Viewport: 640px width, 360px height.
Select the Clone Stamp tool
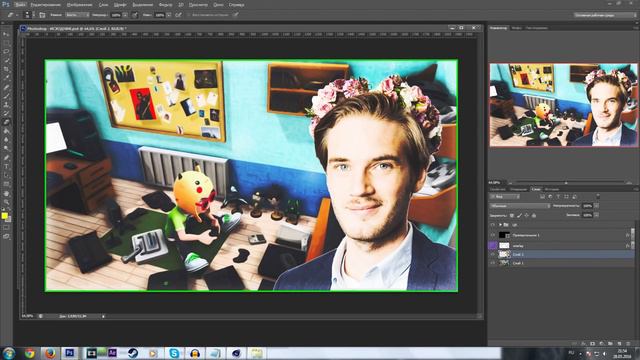(x=6, y=104)
